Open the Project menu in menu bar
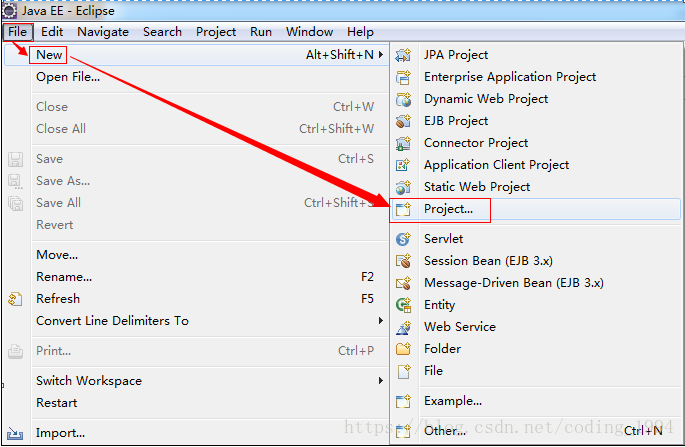Image resolution: width=685 pixels, height=447 pixels. tap(216, 32)
